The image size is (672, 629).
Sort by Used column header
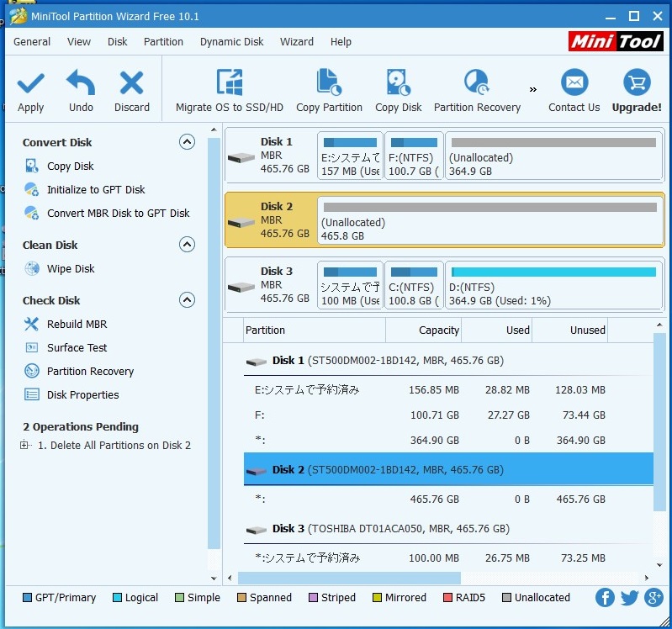click(x=497, y=330)
